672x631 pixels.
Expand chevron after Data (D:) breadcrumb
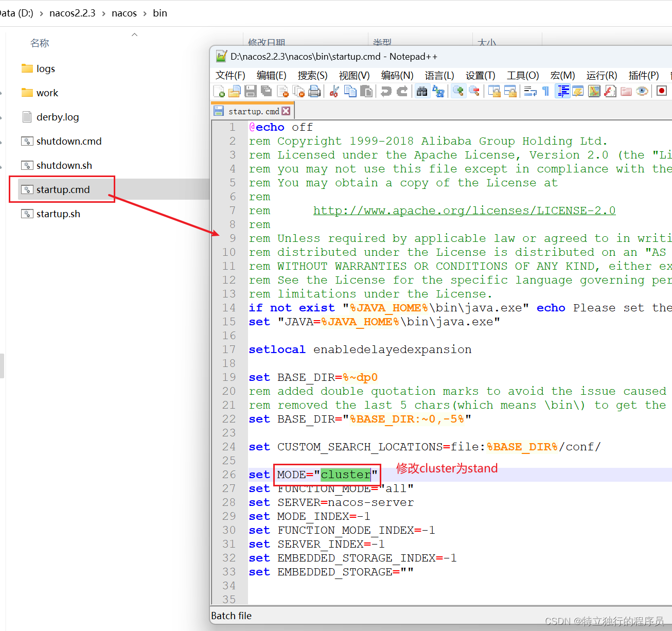[x=41, y=13]
